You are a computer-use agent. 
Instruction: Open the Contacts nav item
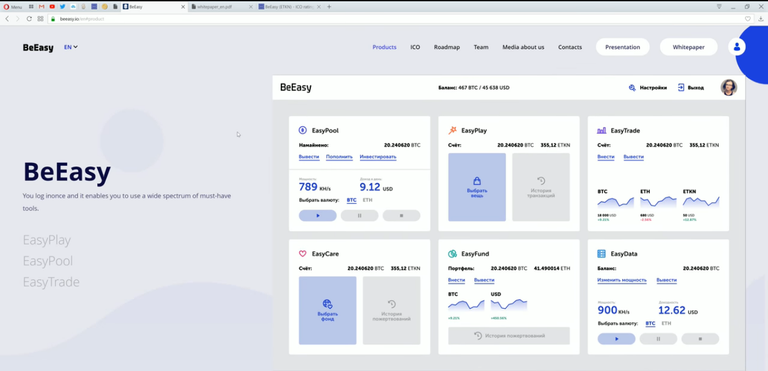click(x=570, y=47)
